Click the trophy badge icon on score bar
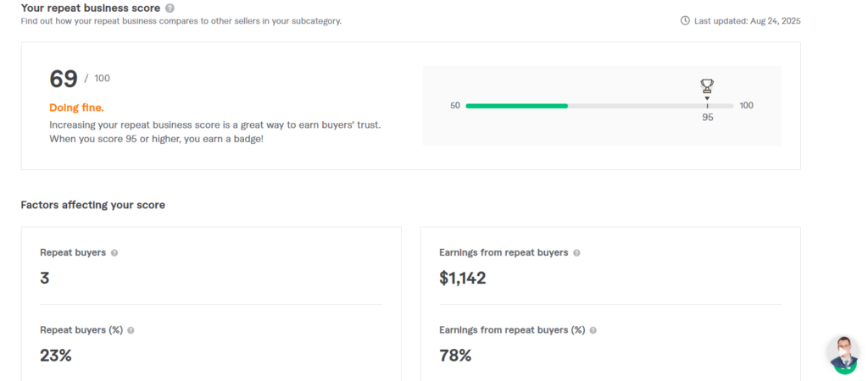The image size is (868, 381). tap(707, 86)
